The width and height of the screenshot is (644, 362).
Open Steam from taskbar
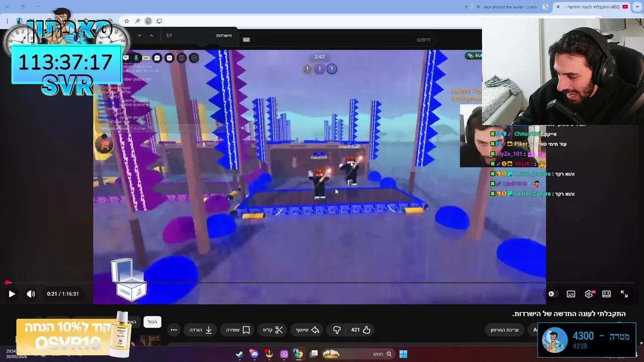coord(239,354)
